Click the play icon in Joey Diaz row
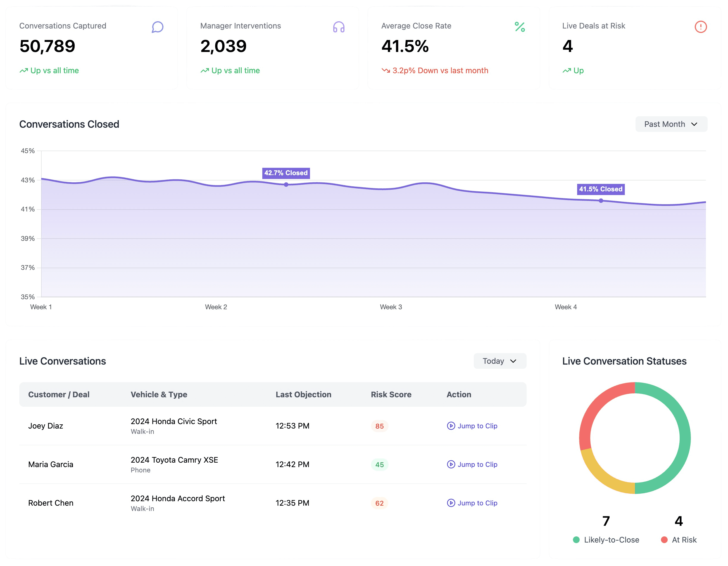 [x=451, y=426]
